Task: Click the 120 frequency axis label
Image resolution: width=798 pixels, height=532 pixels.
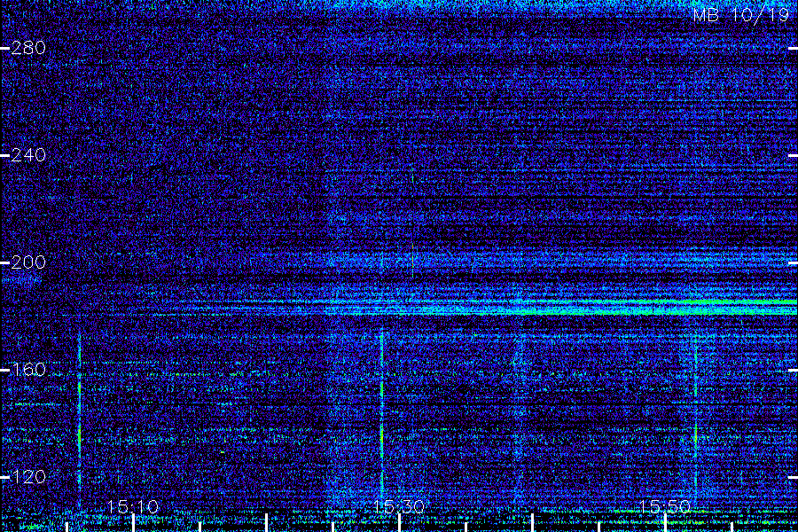Action: (28, 476)
